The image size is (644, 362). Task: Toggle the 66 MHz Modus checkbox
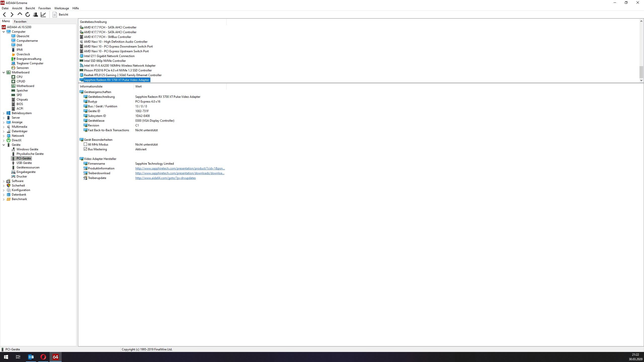[86, 144]
